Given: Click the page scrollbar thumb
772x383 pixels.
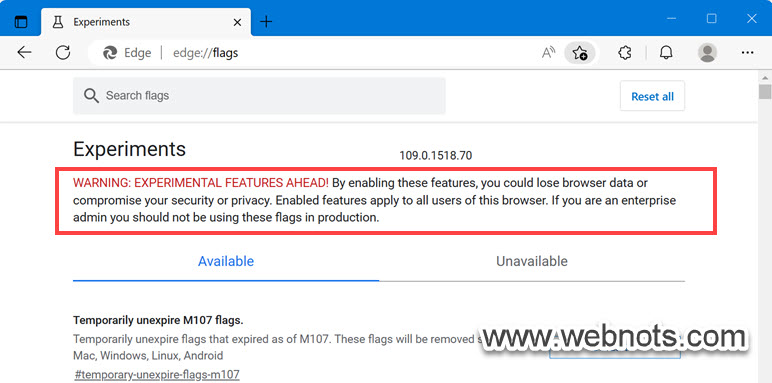Looking at the screenshot, I should coord(765,92).
